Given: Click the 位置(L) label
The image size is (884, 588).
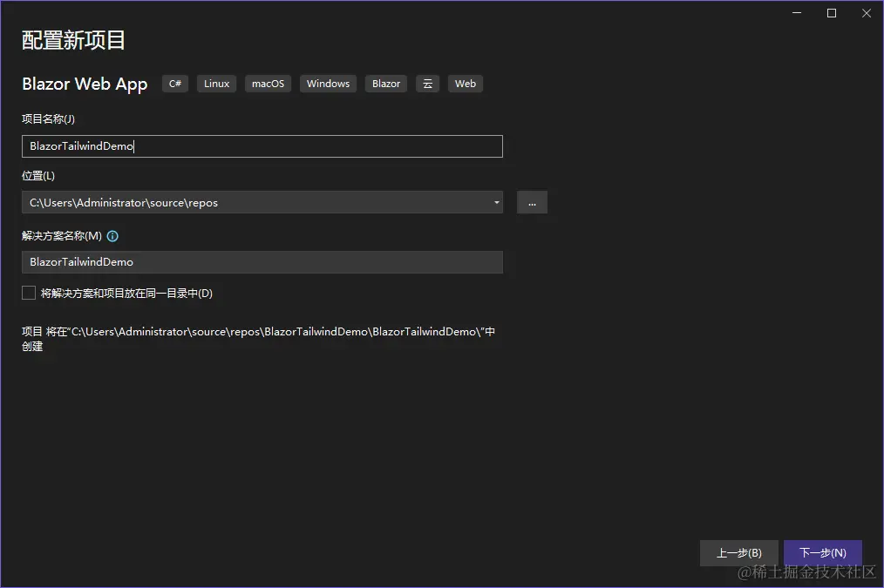Looking at the screenshot, I should pos(38,176).
